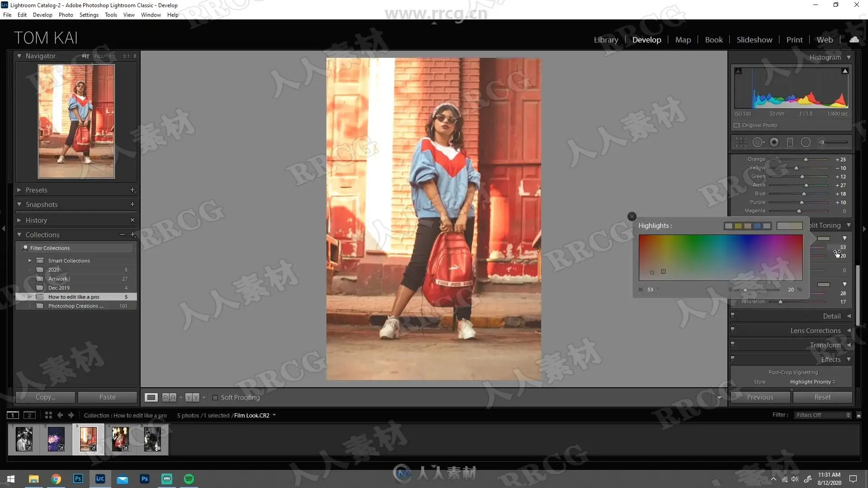The height and width of the screenshot is (488, 868).
Task: Enable the Soft Proofing checkbox
Action: [x=215, y=398]
